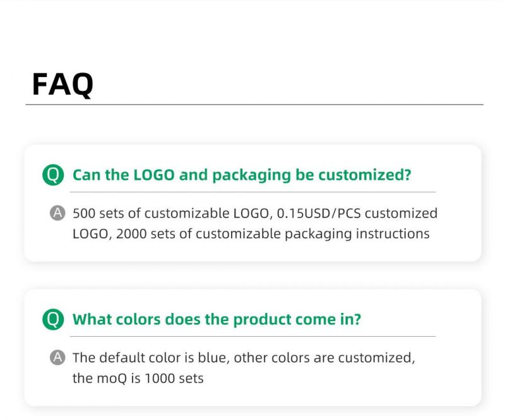Click the answer line about 2000 sets packaging instructions
Image resolution: width=505 pixels, height=420 pixels.
click(x=251, y=234)
